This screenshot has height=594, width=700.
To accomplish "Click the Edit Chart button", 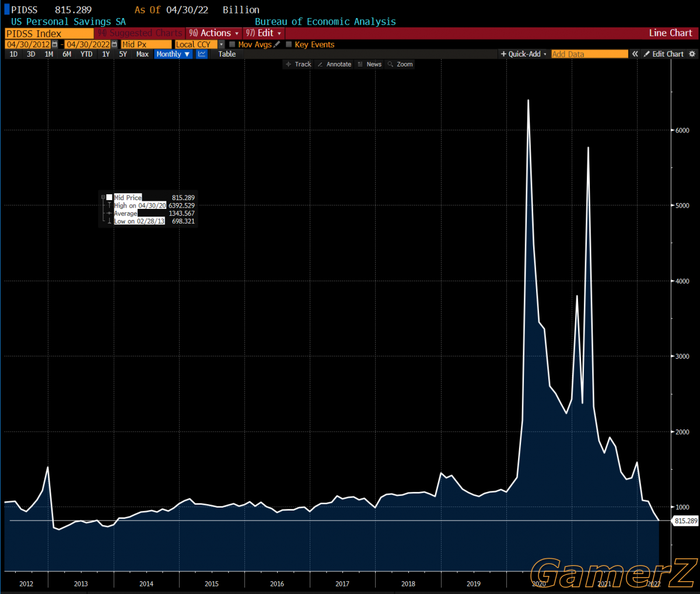I will [664, 54].
